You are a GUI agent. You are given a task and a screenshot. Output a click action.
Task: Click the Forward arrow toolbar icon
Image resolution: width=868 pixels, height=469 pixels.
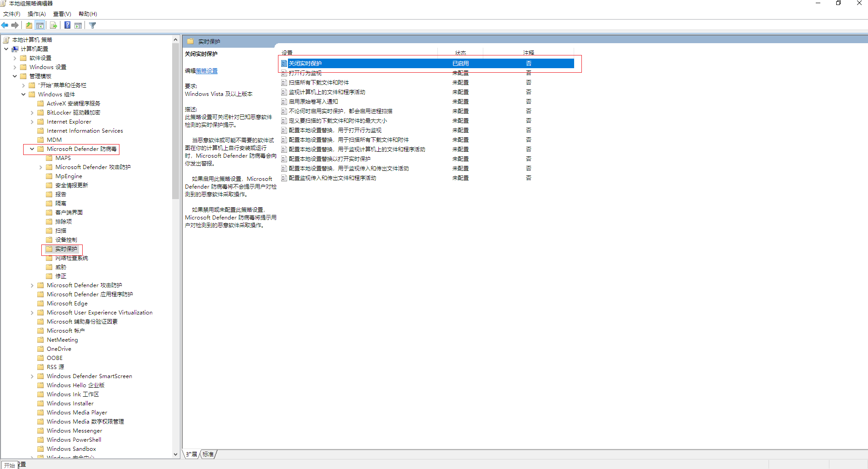15,25
